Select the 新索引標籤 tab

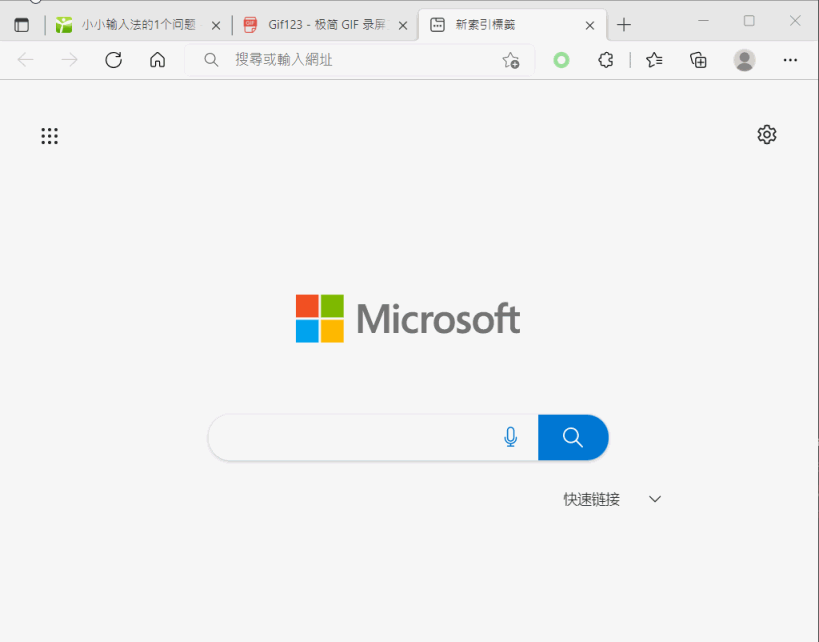[512, 25]
